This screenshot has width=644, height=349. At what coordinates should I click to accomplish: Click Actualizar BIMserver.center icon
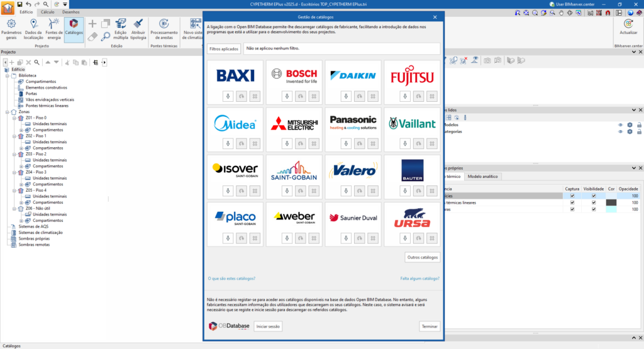(x=628, y=27)
